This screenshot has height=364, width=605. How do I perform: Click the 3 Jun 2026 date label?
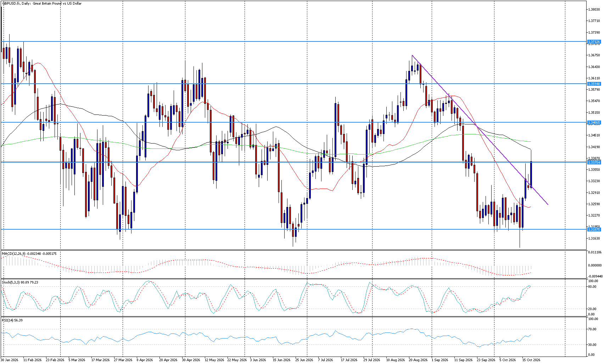(x=258, y=360)
